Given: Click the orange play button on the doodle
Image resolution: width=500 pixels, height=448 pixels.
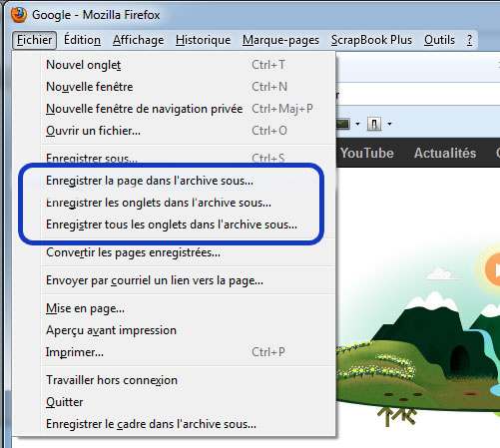Looking at the screenshot, I should click(493, 269).
